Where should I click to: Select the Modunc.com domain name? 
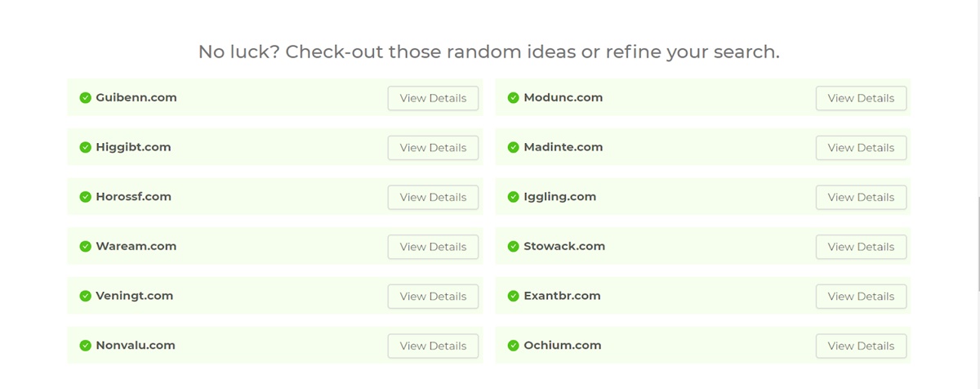(x=563, y=98)
